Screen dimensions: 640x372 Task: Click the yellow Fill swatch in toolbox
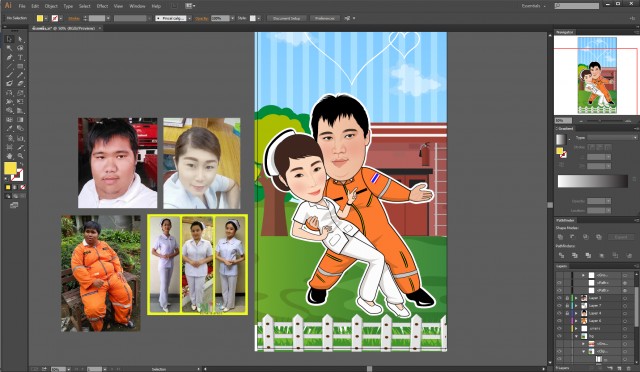click(10, 168)
